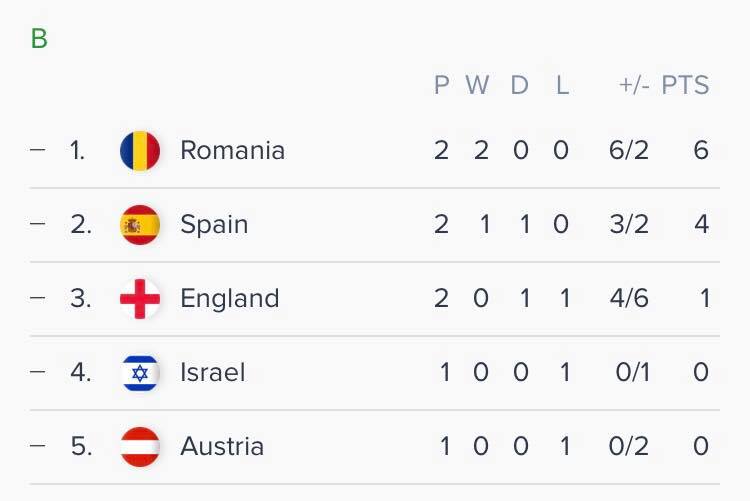Click the +/- column header
The image size is (750, 501).
pos(634,86)
